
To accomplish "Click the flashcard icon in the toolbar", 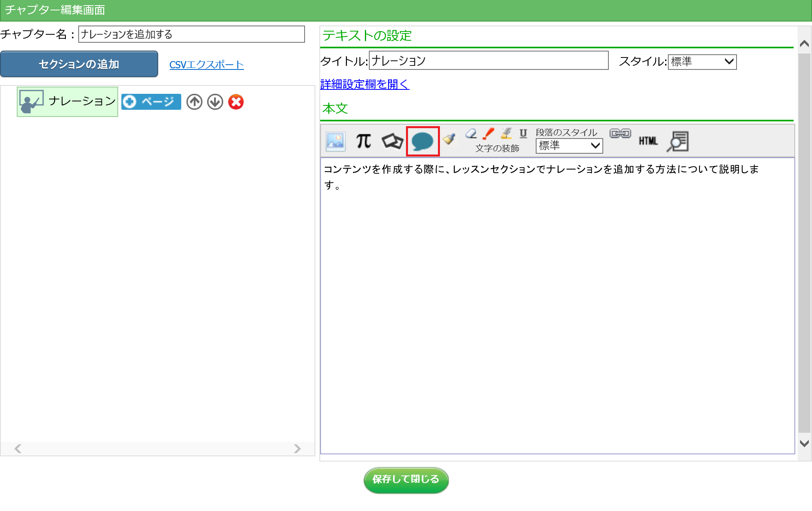I will point(392,141).
